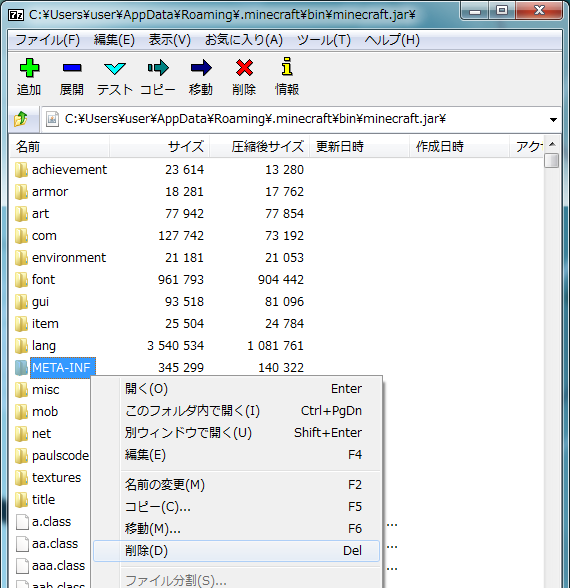570x588 pixels.
Task: Click the Info (情報) toolbar icon
Action: point(287,67)
